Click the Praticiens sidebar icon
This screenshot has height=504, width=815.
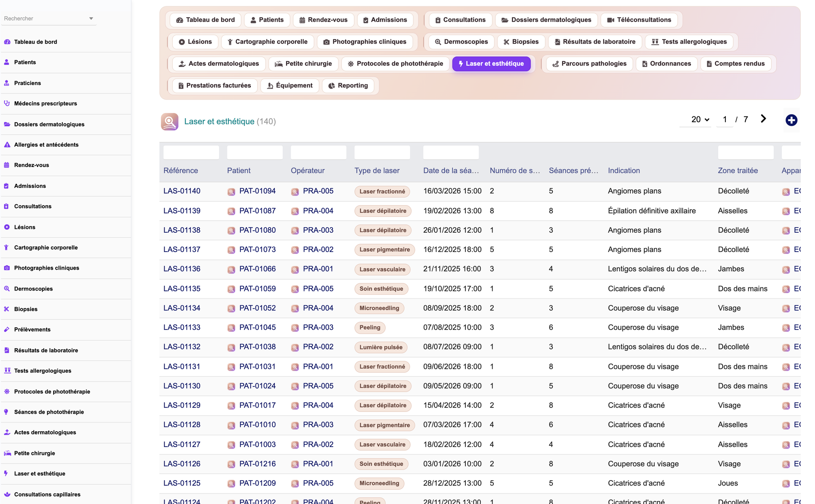(7, 83)
